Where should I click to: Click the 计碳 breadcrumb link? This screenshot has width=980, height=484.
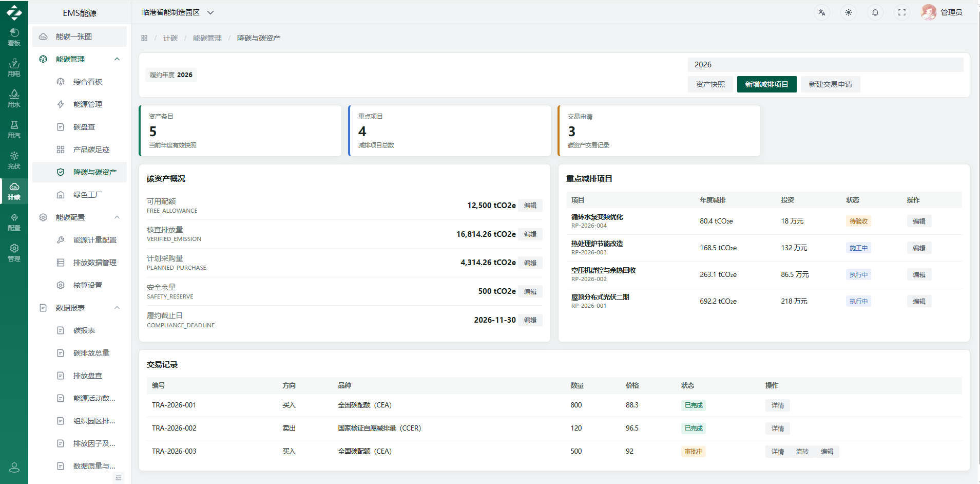pyautogui.click(x=170, y=38)
